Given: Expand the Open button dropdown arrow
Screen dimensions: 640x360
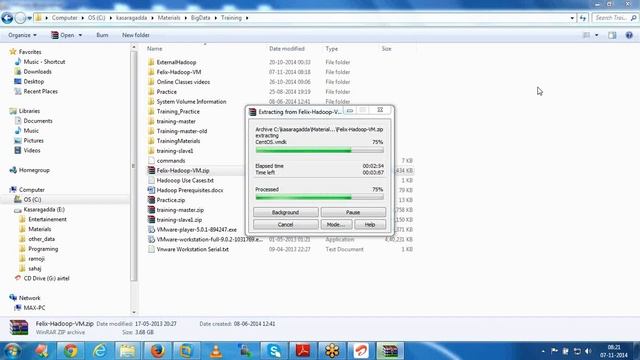Looking at the screenshot, I should (80, 35).
